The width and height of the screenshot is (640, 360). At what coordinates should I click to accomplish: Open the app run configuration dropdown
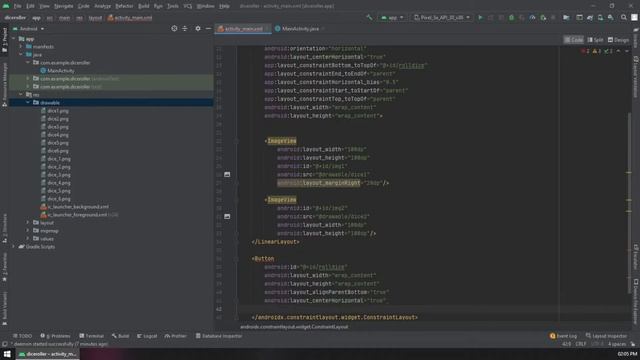(392, 18)
